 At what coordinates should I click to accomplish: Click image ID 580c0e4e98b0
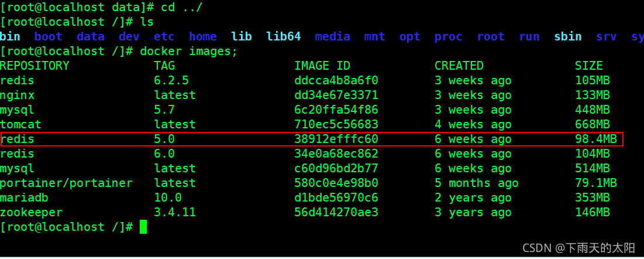click(336, 183)
